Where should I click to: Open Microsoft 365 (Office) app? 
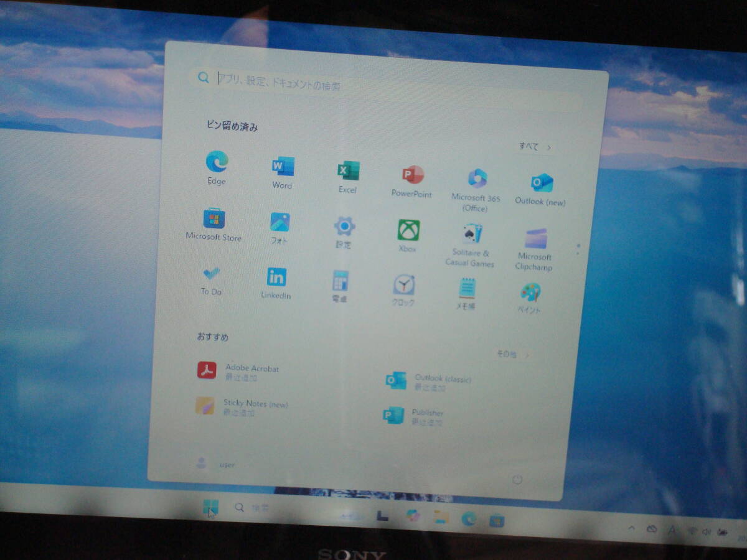click(x=476, y=190)
